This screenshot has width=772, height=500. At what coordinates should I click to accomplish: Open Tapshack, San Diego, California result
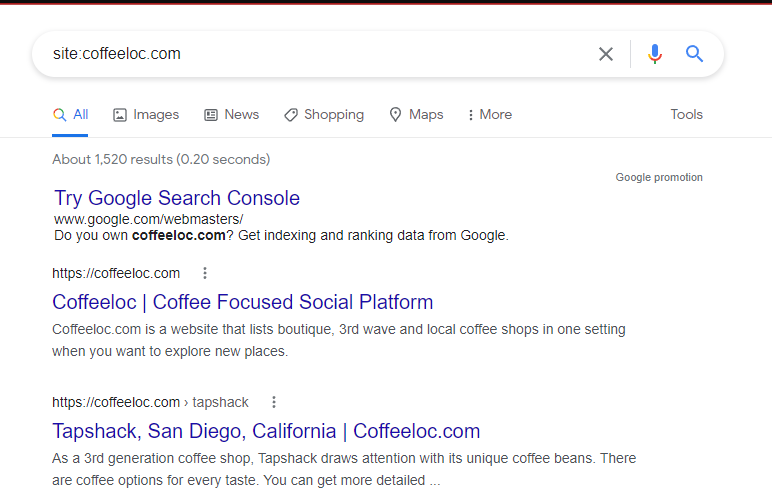click(x=266, y=431)
